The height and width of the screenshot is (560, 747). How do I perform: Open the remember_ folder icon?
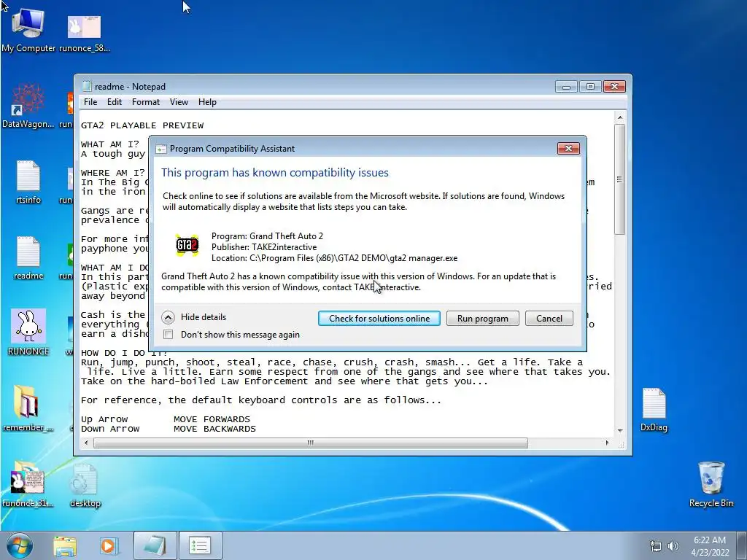(28, 408)
